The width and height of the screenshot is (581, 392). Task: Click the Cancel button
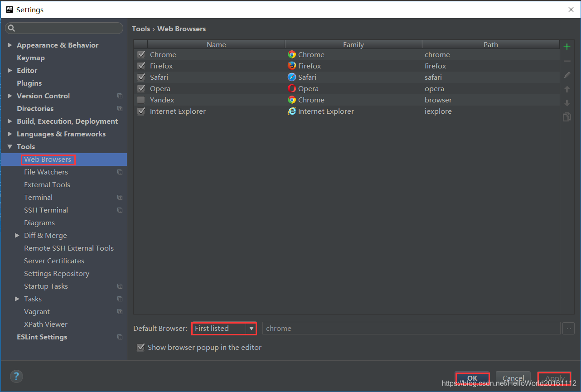pos(513,378)
